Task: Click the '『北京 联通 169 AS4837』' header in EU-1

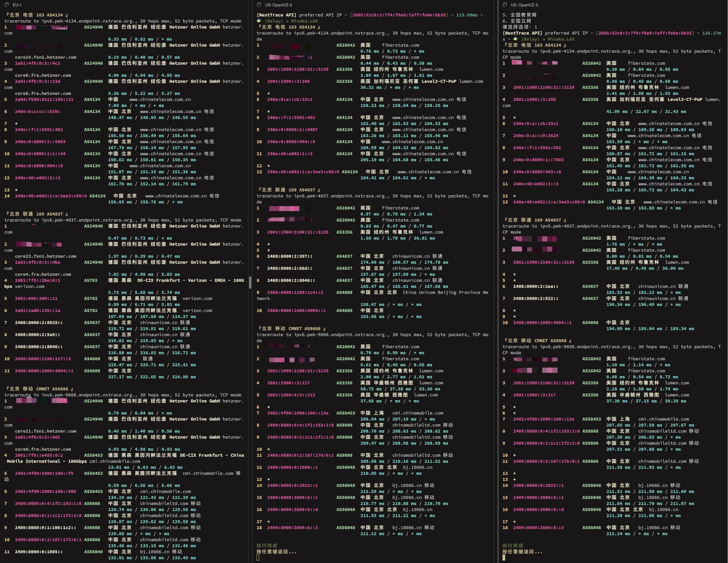Action: click(36, 214)
